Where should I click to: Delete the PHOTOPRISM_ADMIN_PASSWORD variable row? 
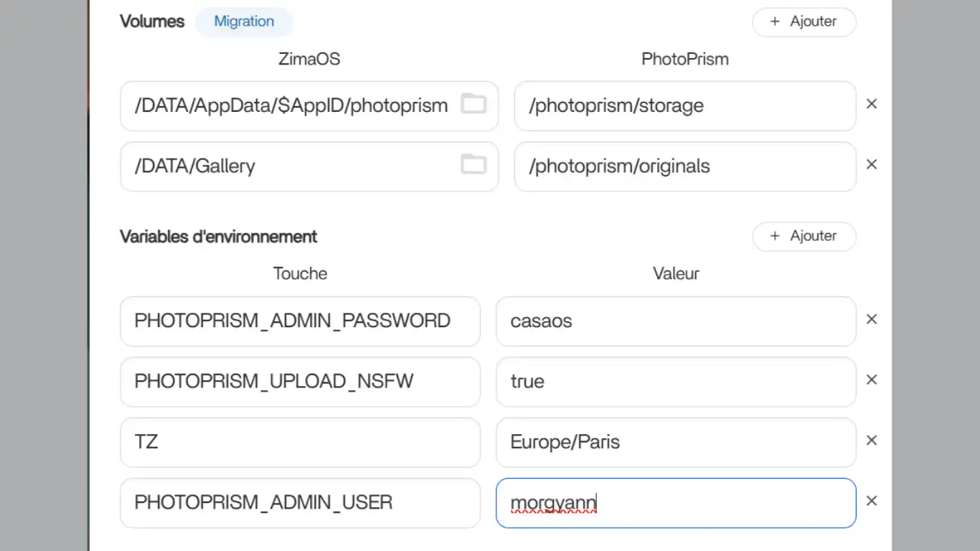pyautogui.click(x=872, y=320)
